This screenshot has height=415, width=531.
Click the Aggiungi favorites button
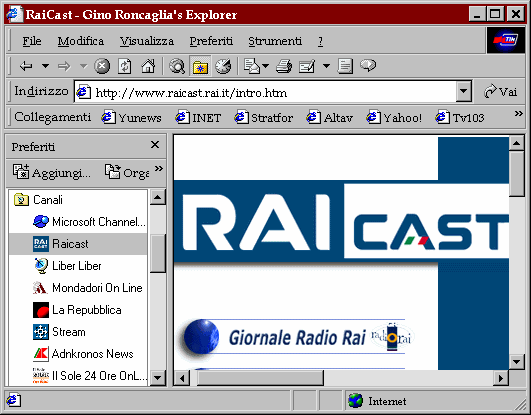(51, 172)
